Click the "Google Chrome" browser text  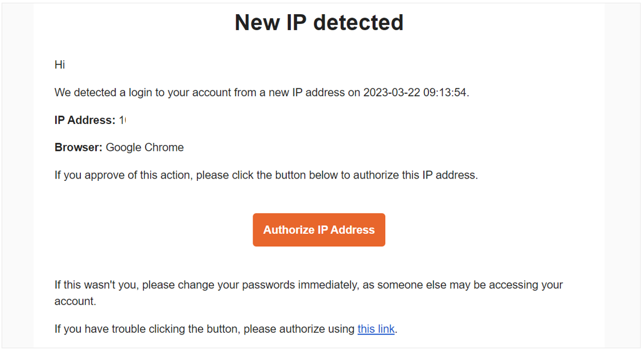(x=145, y=147)
